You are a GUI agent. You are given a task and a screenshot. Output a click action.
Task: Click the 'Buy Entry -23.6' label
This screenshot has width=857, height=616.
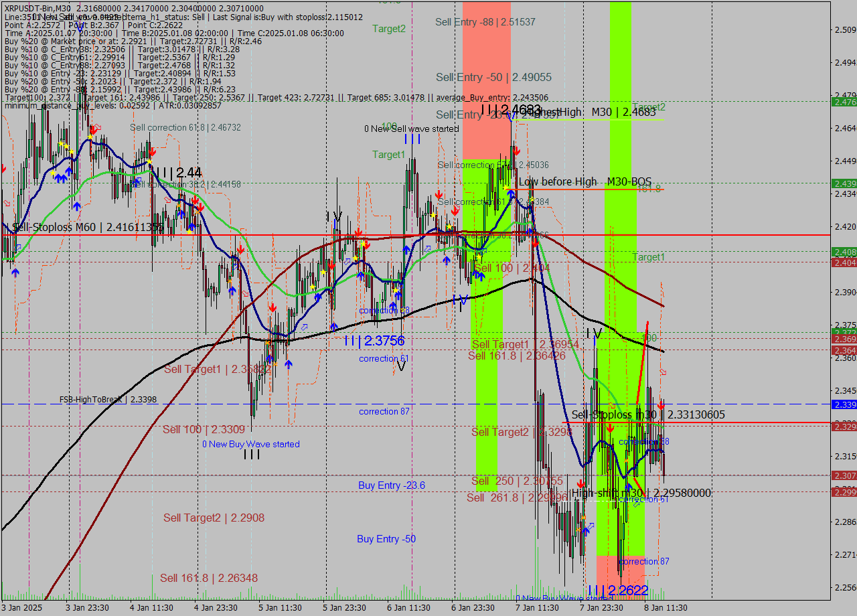(x=392, y=485)
